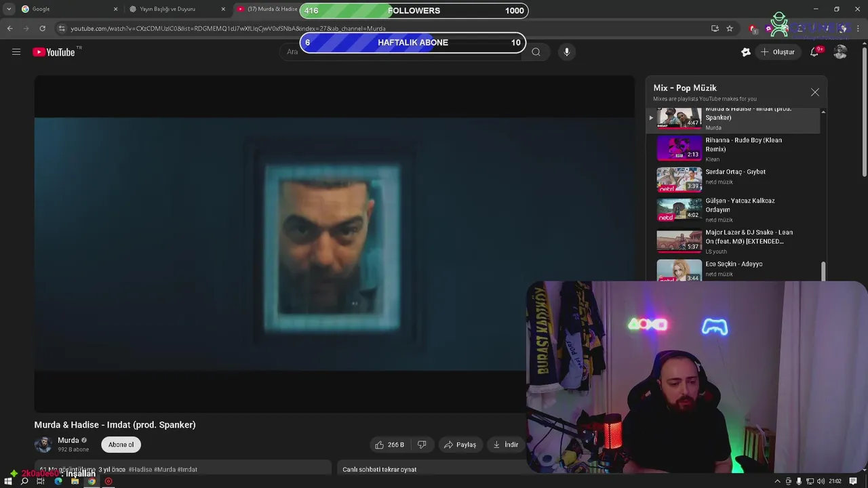Play Rihanna - Rude Boy (Klean Remix)
This screenshot has height=488, width=868.
[737, 148]
